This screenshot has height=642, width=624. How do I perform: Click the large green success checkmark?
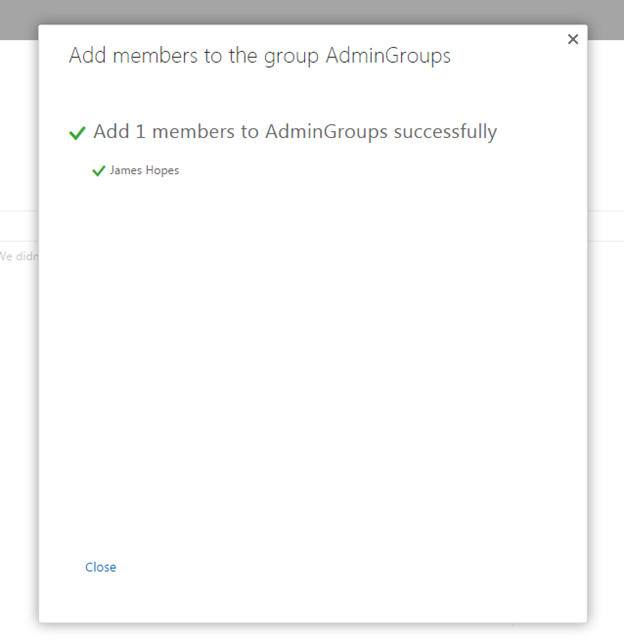coord(77,133)
